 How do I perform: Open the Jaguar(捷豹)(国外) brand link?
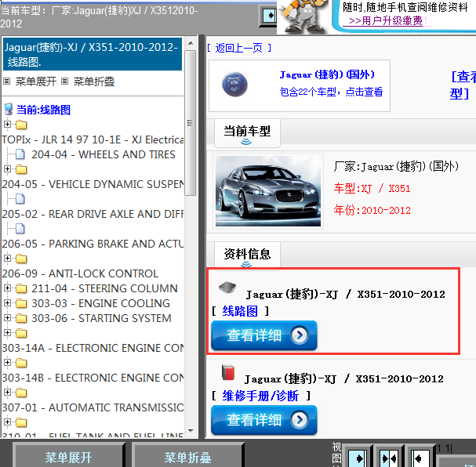(327, 74)
